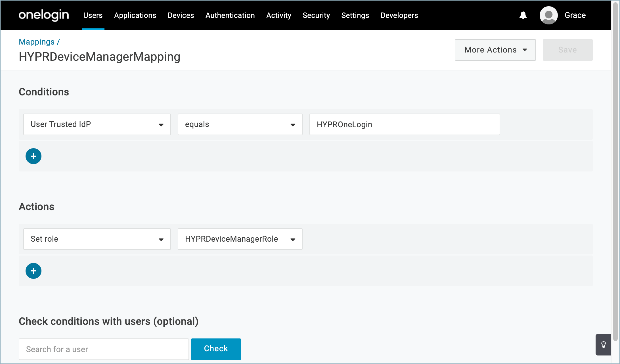This screenshot has width=620, height=364.
Task: Click the Conditions heading
Action: 44,92
